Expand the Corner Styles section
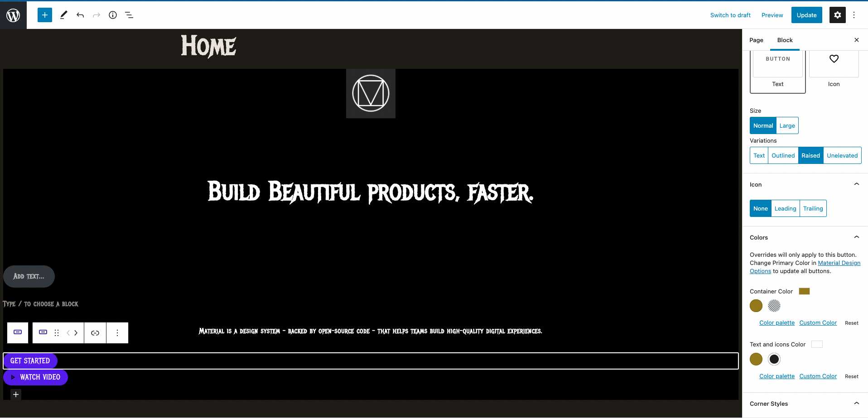 [x=856, y=403]
